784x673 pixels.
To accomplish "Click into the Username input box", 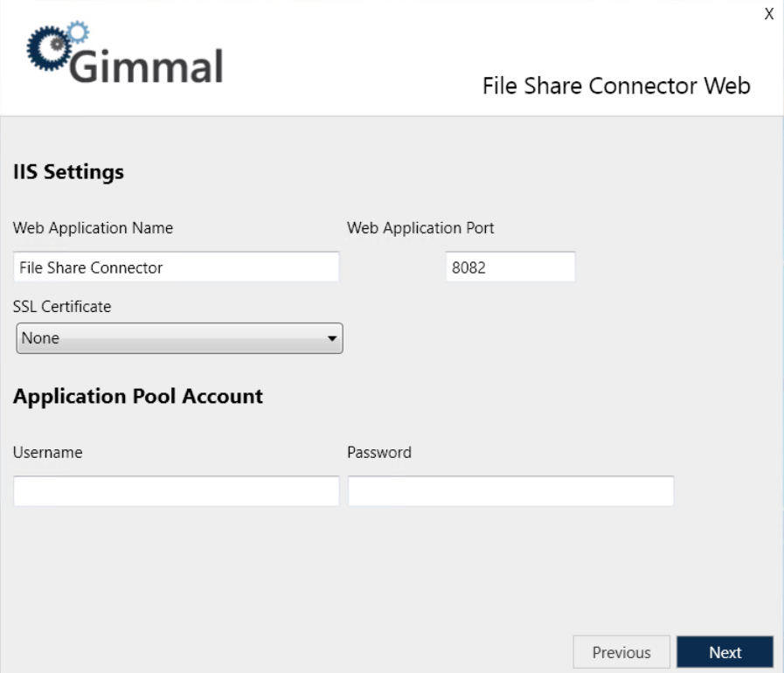I will tap(176, 491).
